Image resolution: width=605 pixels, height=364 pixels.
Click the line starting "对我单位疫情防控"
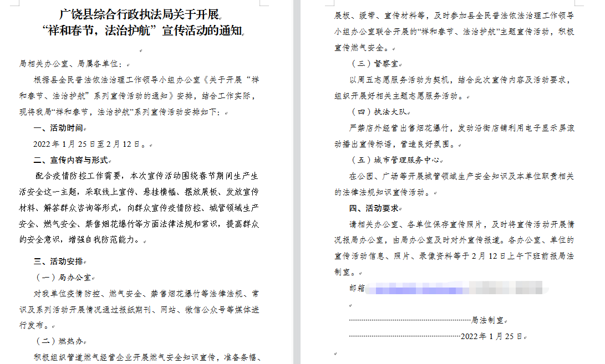point(146,294)
